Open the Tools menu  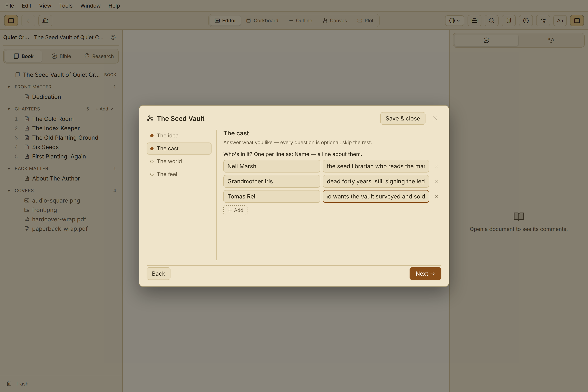tap(66, 6)
